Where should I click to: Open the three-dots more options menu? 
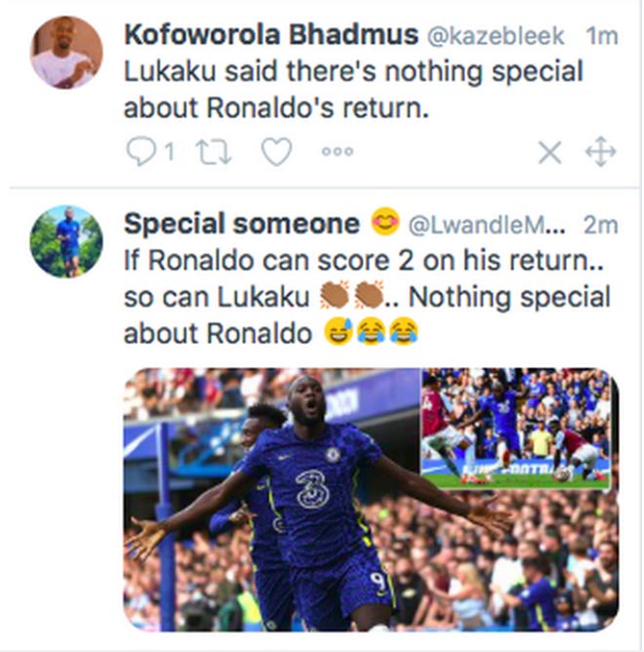click(x=338, y=151)
